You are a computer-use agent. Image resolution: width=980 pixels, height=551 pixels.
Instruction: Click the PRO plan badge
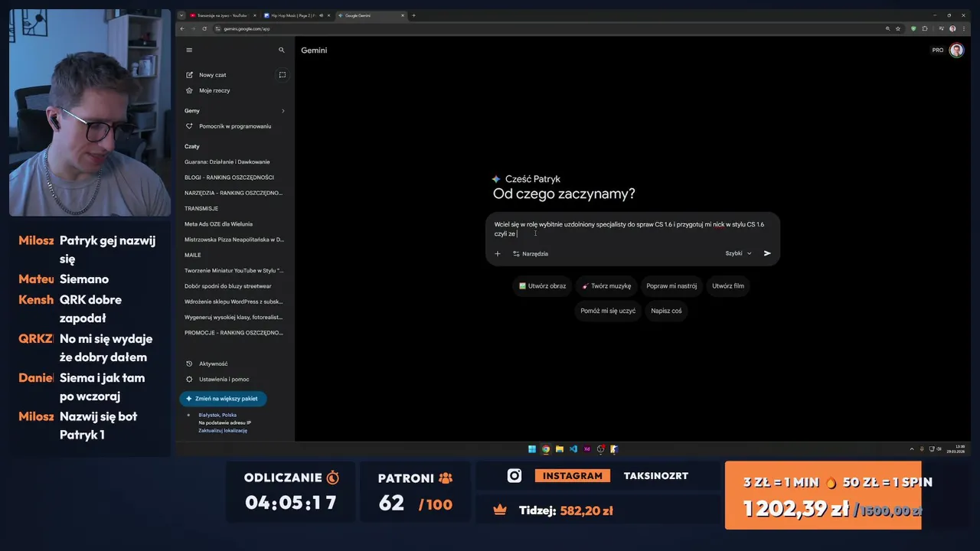938,50
